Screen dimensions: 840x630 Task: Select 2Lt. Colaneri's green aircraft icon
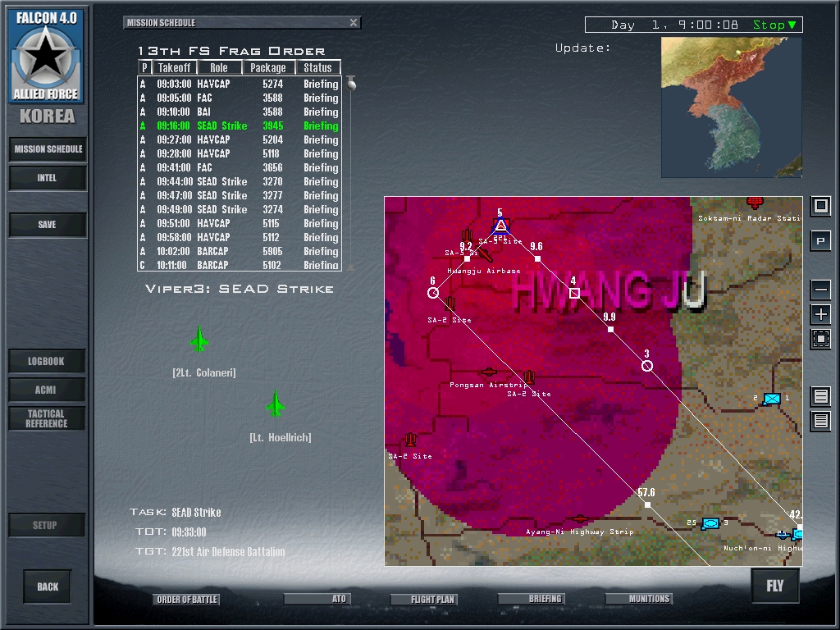click(x=199, y=339)
